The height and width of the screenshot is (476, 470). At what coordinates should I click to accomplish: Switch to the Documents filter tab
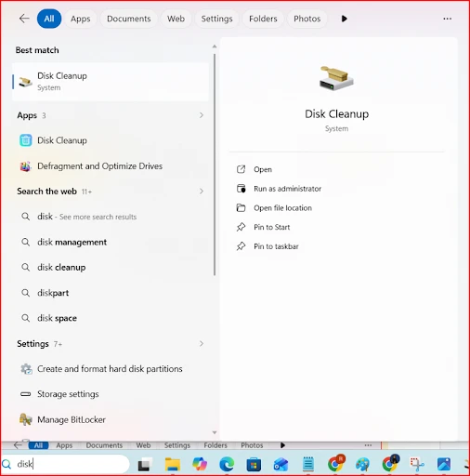129,19
